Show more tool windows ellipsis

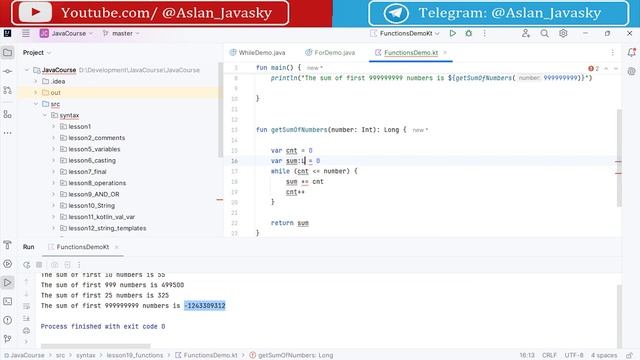(x=8, y=133)
